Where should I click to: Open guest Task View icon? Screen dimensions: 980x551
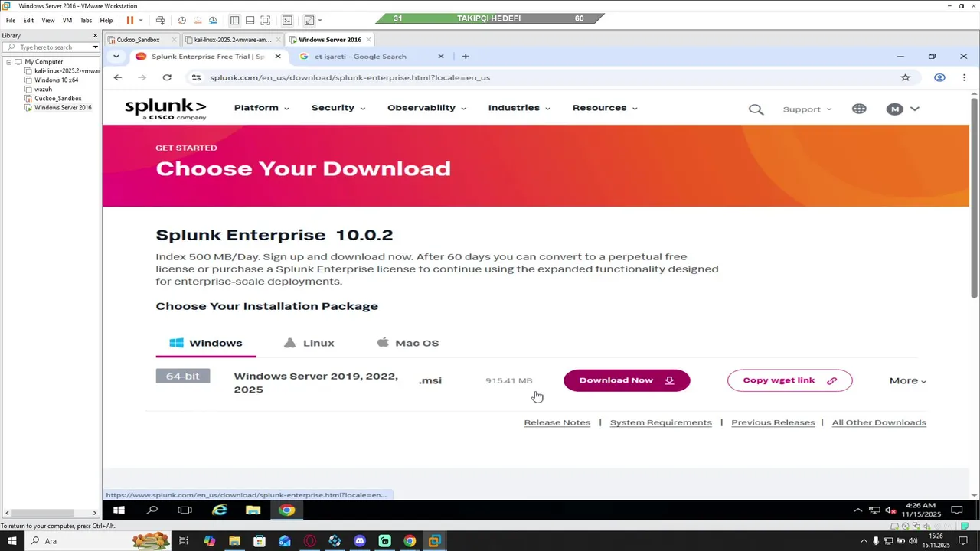(185, 510)
